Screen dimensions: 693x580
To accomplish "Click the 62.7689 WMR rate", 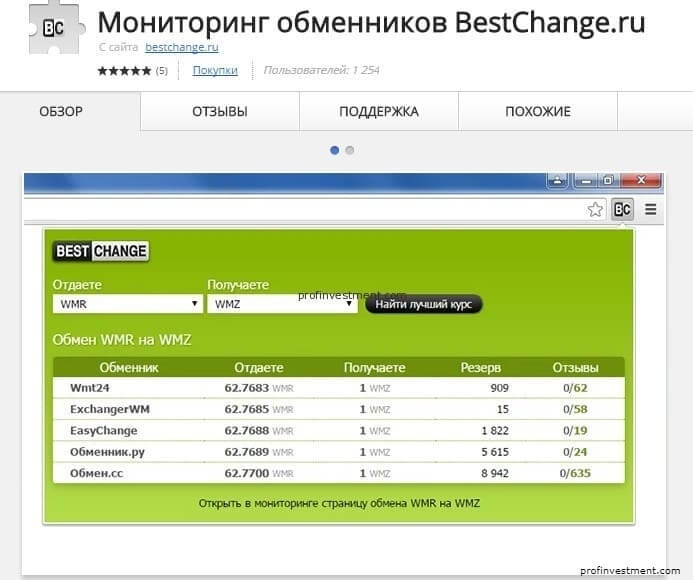I will pyautogui.click(x=259, y=452).
